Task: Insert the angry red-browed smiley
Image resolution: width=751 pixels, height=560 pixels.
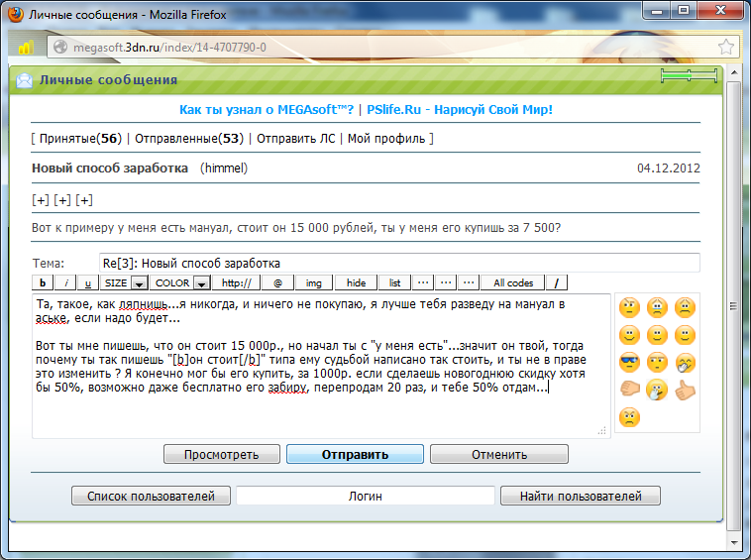Action: click(x=629, y=417)
